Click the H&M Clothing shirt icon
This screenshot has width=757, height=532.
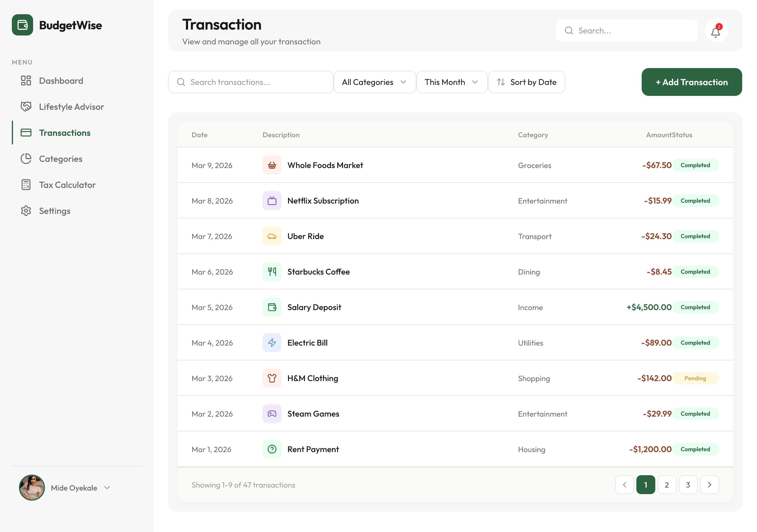tap(272, 378)
